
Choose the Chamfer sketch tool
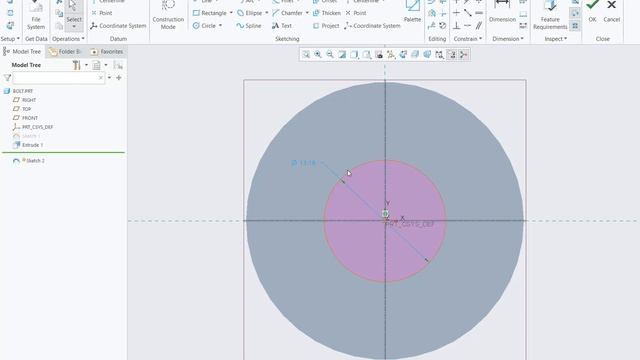[287, 13]
